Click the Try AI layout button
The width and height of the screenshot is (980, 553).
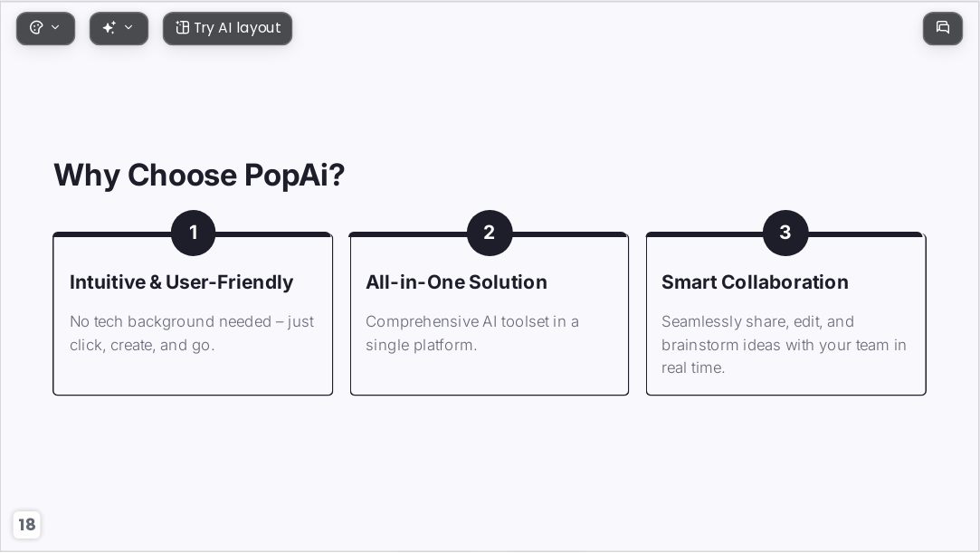pos(227,28)
